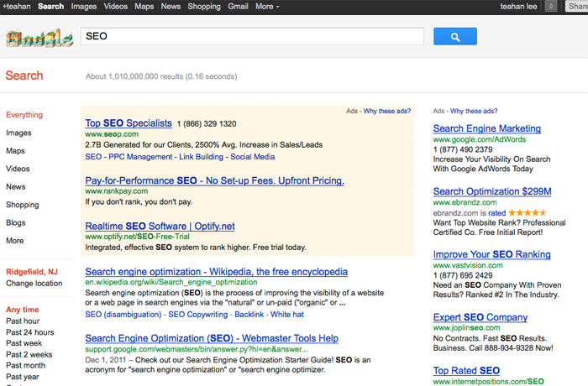Image resolution: width=588 pixels, height=386 pixels.
Task: Open Top Rated SEO ad
Action: (466, 370)
